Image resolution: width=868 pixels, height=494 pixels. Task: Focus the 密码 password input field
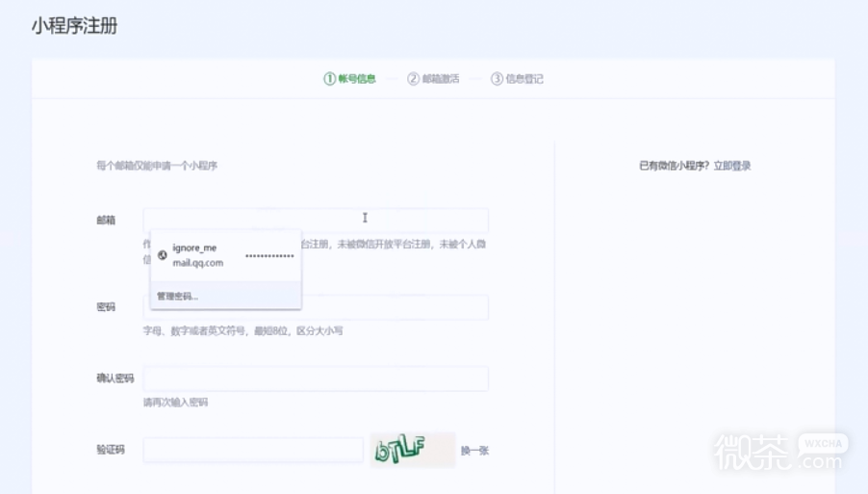(x=395, y=307)
